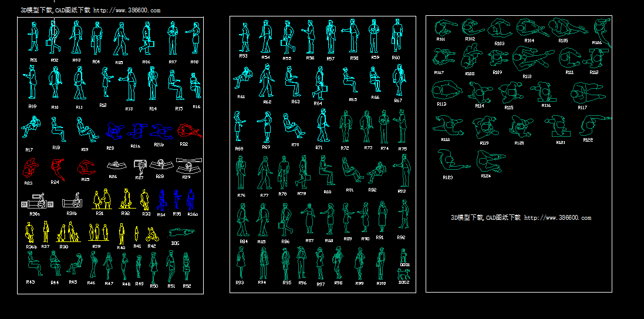Viewport: 644px width, 319px height.
Task: Select the woman with outstretched arm above R08
Action: 193,38
